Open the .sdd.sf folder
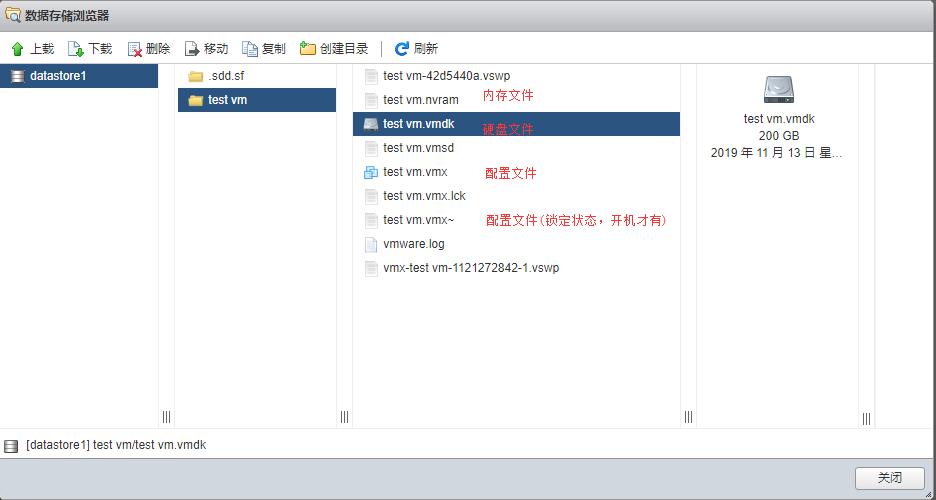Viewport: 936px width, 500px height. click(225, 76)
